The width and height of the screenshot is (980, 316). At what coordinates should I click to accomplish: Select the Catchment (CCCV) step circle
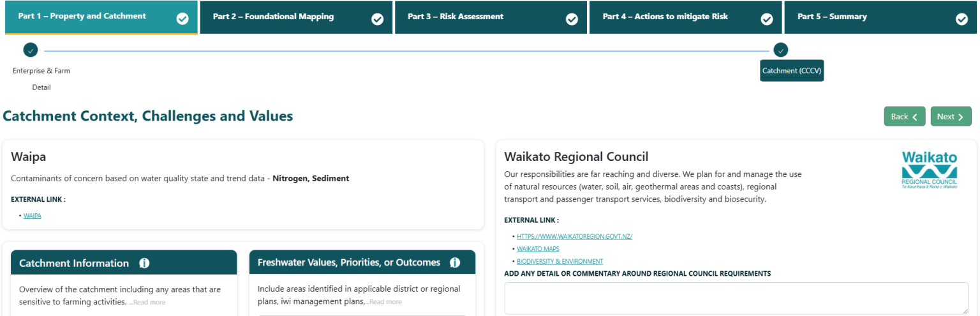coord(780,50)
